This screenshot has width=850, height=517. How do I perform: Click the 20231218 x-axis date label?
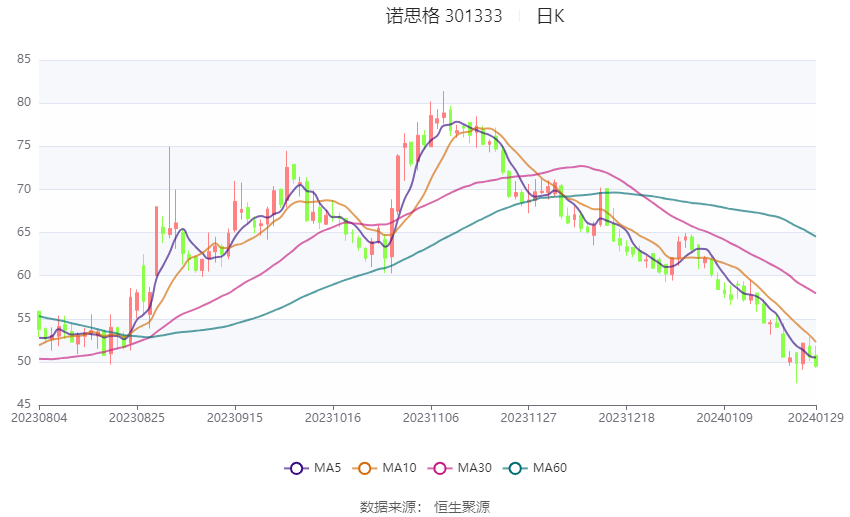coord(627,418)
